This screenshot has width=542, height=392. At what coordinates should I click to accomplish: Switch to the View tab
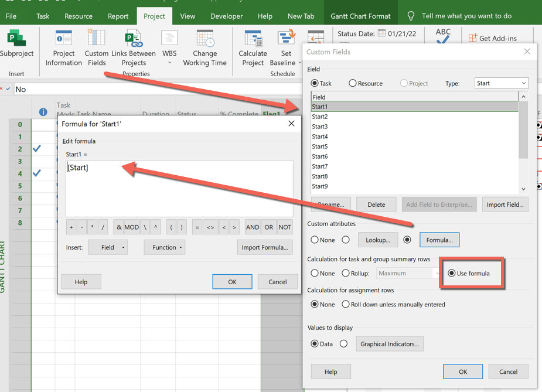[x=188, y=16]
